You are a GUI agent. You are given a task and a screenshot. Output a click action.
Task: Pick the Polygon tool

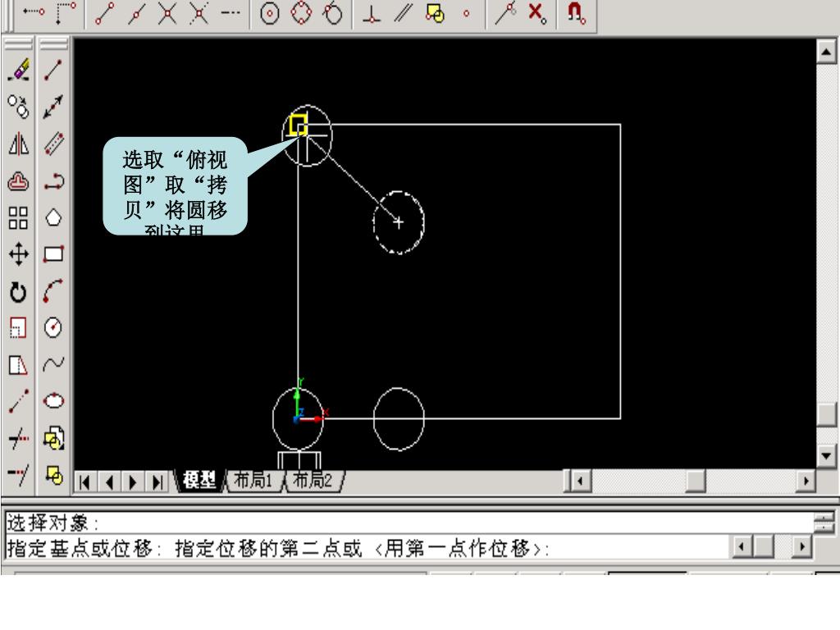coord(53,218)
